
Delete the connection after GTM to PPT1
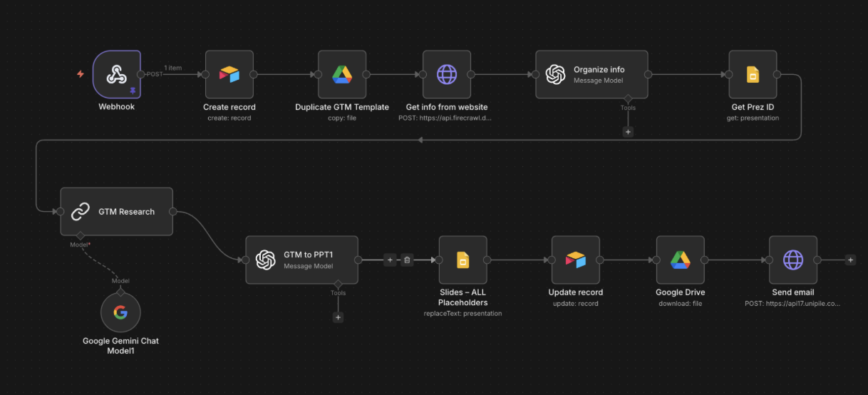(407, 260)
